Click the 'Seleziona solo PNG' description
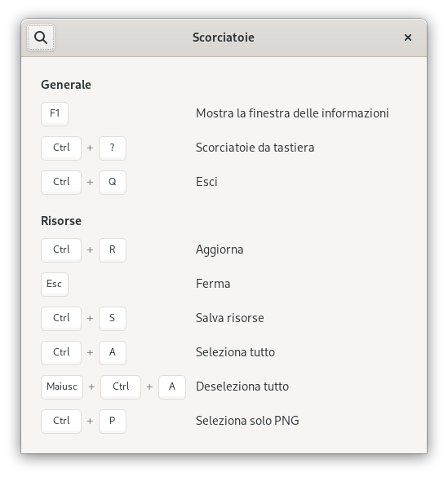Image resolution: width=448 pixels, height=477 pixels. pyautogui.click(x=247, y=421)
